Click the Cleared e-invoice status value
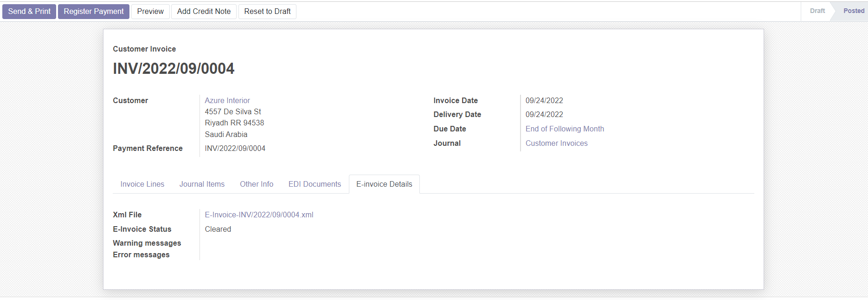This screenshot has width=868, height=300. [x=218, y=229]
